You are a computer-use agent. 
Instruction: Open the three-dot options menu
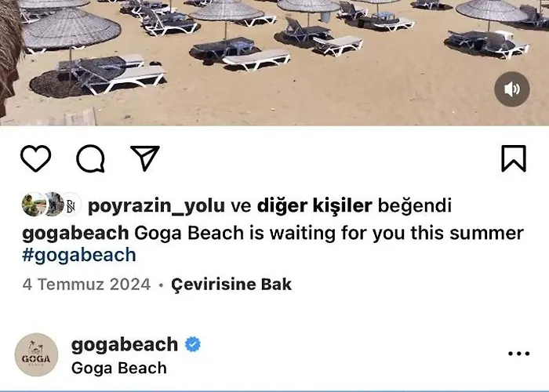pos(519,354)
